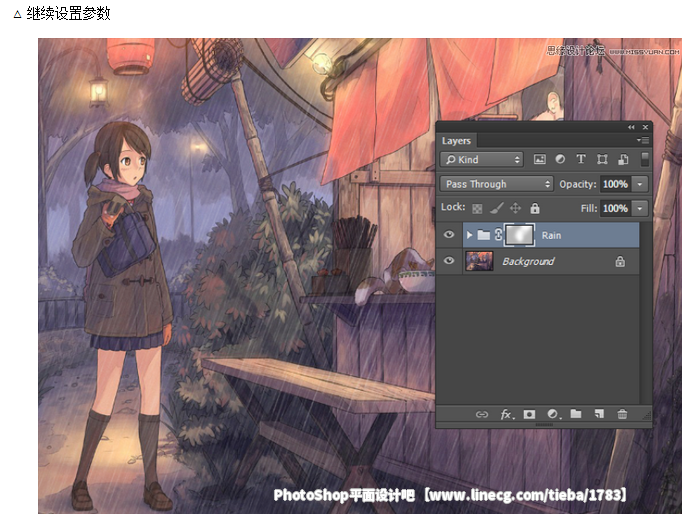
Task: Click Rain group folder icon
Action: click(484, 235)
